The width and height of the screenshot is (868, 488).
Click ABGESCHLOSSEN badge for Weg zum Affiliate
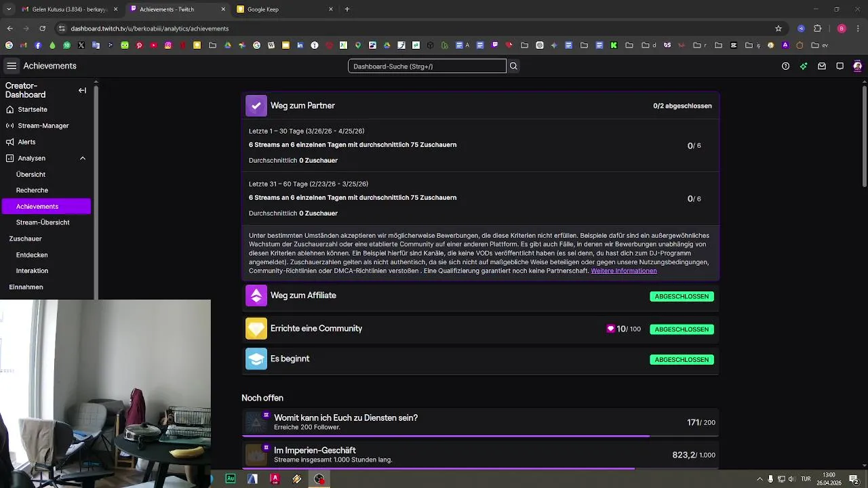pyautogui.click(x=682, y=296)
